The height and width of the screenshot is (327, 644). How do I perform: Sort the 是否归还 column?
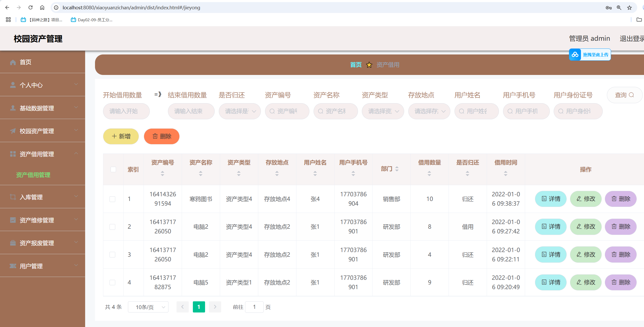[467, 173]
